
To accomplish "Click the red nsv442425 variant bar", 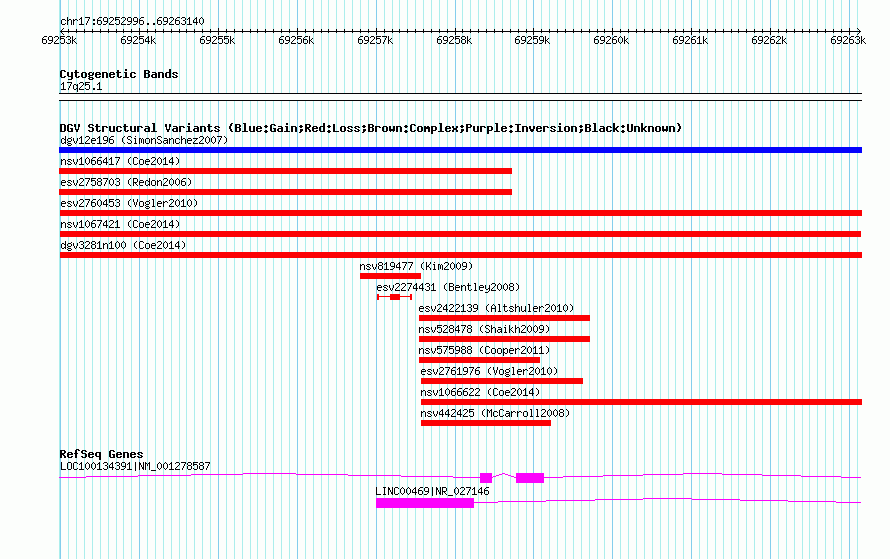I will point(486,423).
